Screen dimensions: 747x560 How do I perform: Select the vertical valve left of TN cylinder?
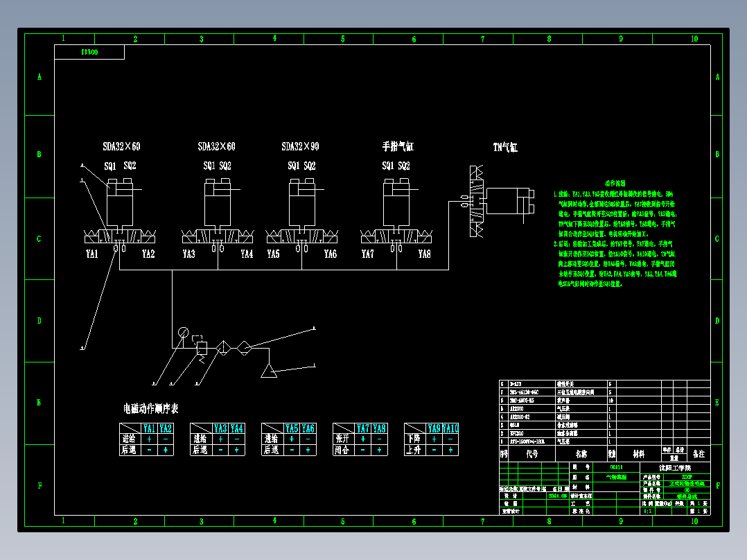[x=477, y=201]
